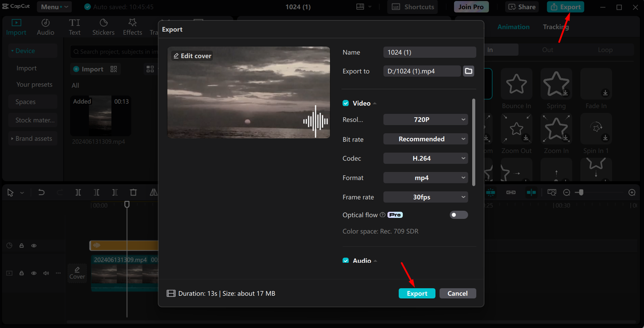Click the cover preview image
This screenshot has height=328, width=644.
click(x=249, y=93)
